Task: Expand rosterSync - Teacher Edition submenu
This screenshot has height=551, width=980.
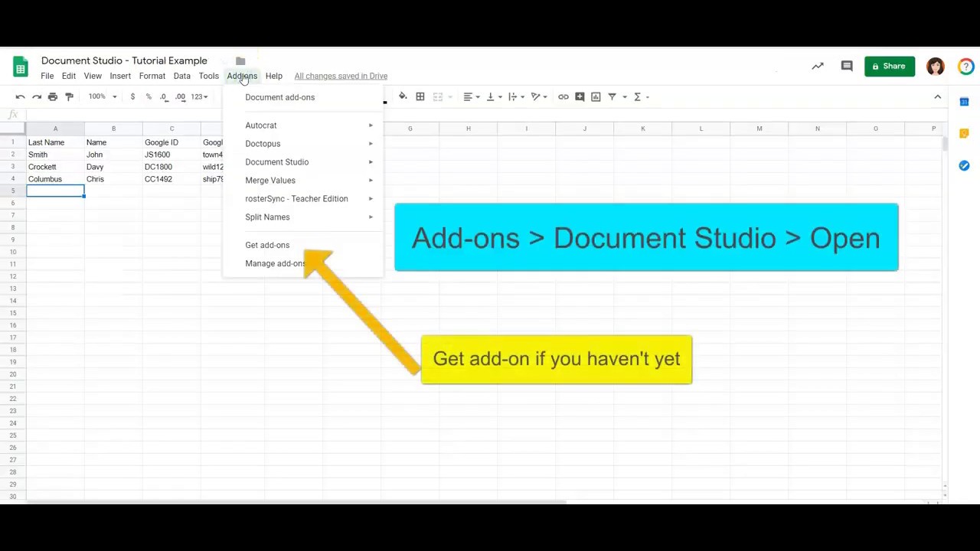Action: pyautogui.click(x=302, y=199)
